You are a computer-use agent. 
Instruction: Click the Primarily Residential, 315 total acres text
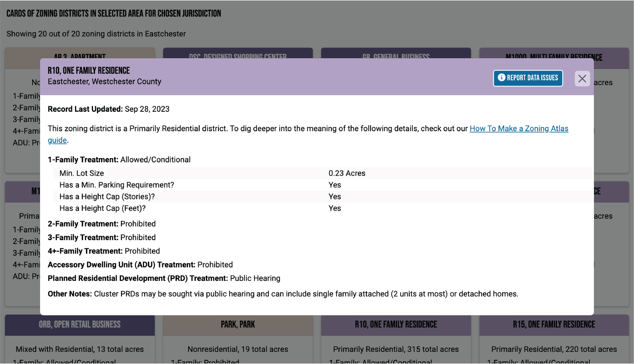pos(396,349)
